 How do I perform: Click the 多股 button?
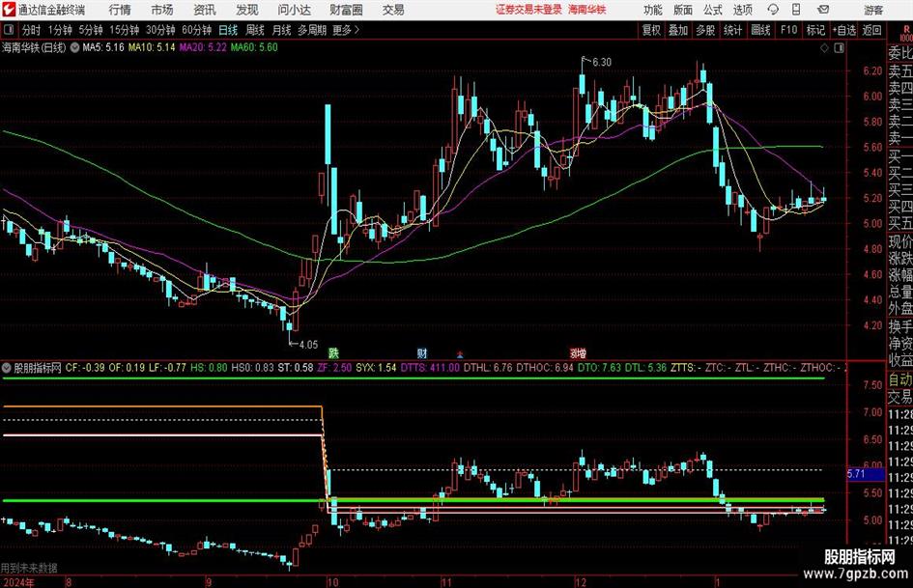[x=705, y=30]
